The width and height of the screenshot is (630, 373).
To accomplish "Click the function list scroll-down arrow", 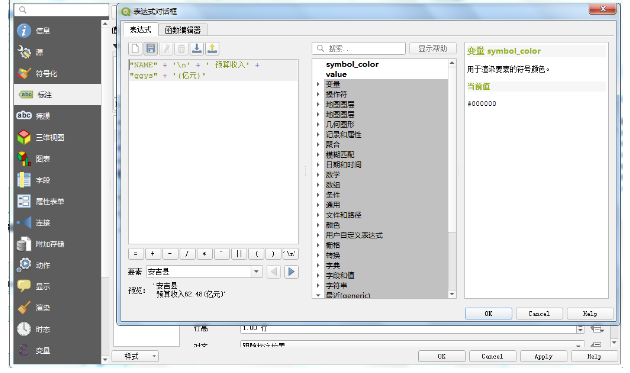I will point(452,294).
